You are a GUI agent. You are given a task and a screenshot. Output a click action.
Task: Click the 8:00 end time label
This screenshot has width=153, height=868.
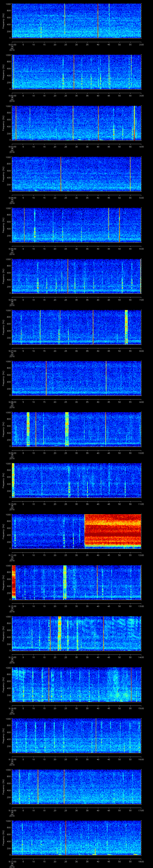coord(141,351)
